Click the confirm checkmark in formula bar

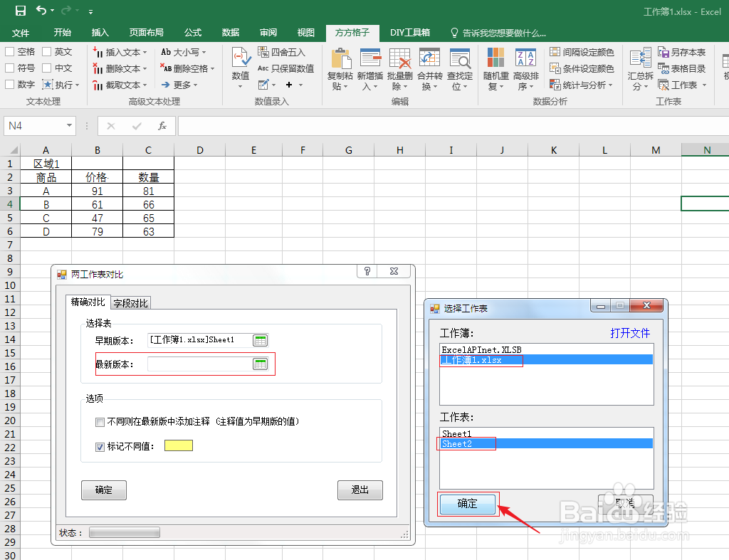coord(137,125)
